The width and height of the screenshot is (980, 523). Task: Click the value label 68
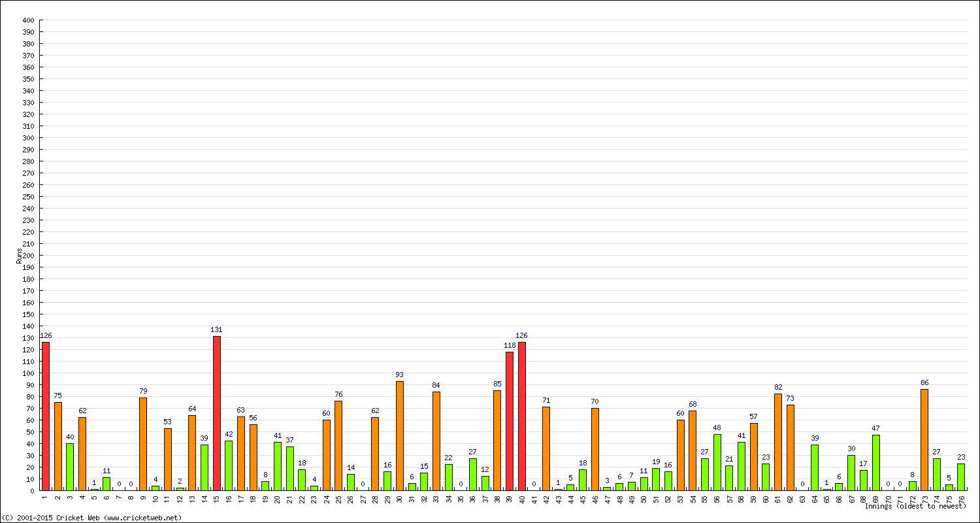point(693,403)
